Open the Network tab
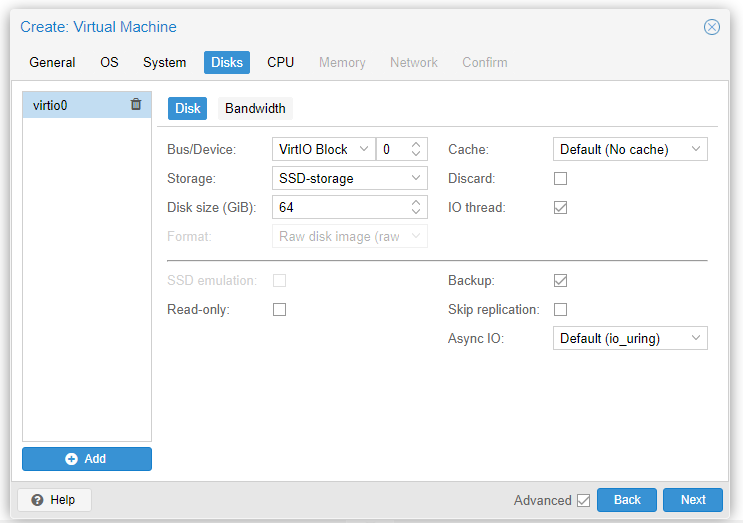The image size is (743, 523). point(414,63)
